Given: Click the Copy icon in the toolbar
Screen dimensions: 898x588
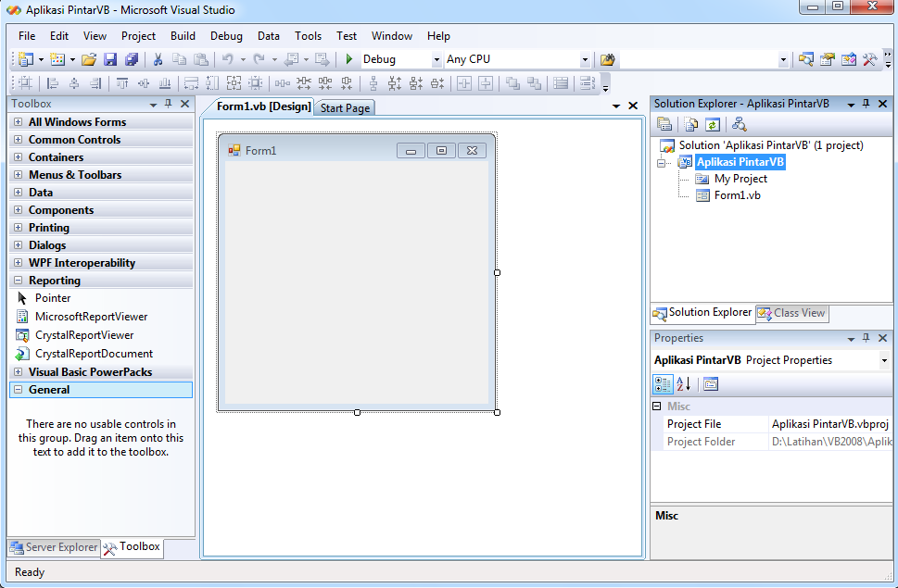Looking at the screenshot, I should (179, 59).
